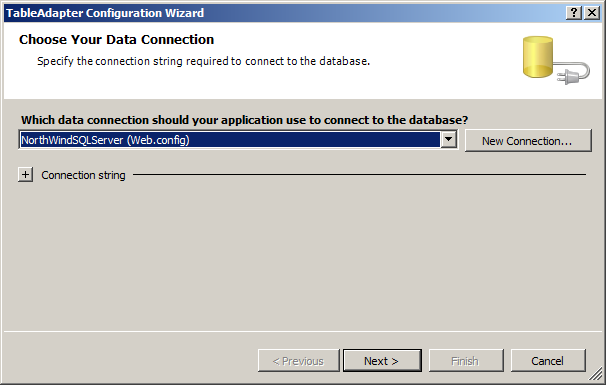The width and height of the screenshot is (606, 385).
Task: Click the Specify the connection string description
Action: [x=203, y=61]
